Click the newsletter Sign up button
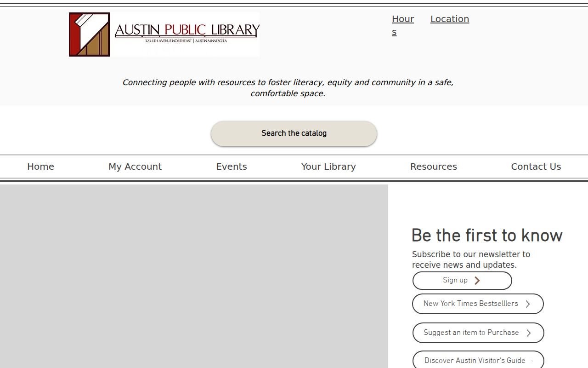This screenshot has width=588, height=368. [x=462, y=281]
